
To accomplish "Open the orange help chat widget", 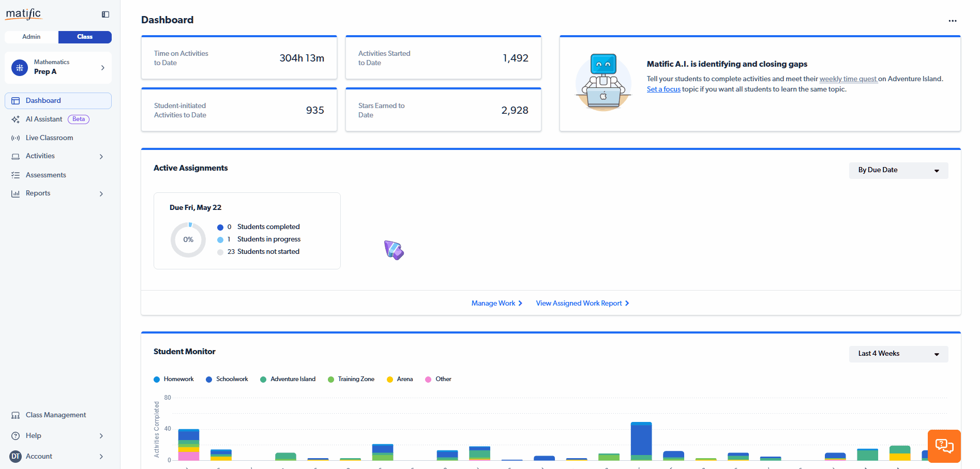I will tap(944, 446).
